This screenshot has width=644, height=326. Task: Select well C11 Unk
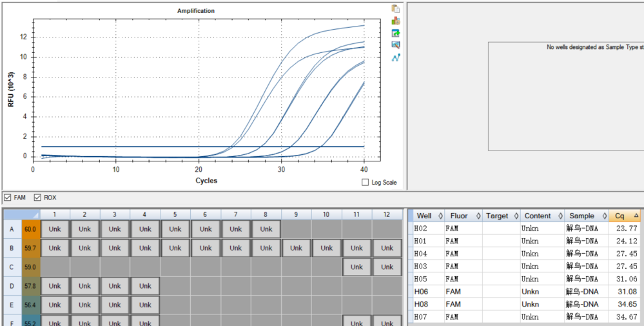click(356, 267)
